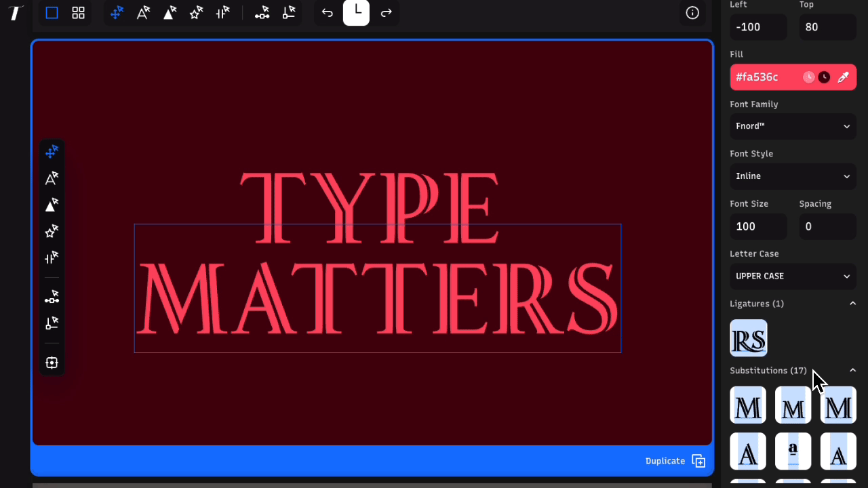
Task: Select the letter A text tool in top toolbar
Action: tap(143, 13)
